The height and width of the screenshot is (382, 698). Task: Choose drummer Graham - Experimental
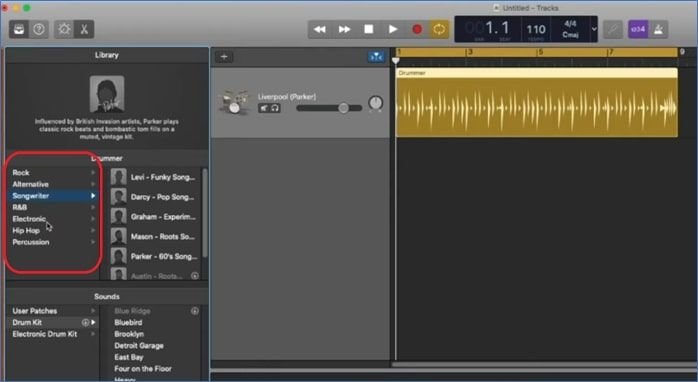pos(154,217)
